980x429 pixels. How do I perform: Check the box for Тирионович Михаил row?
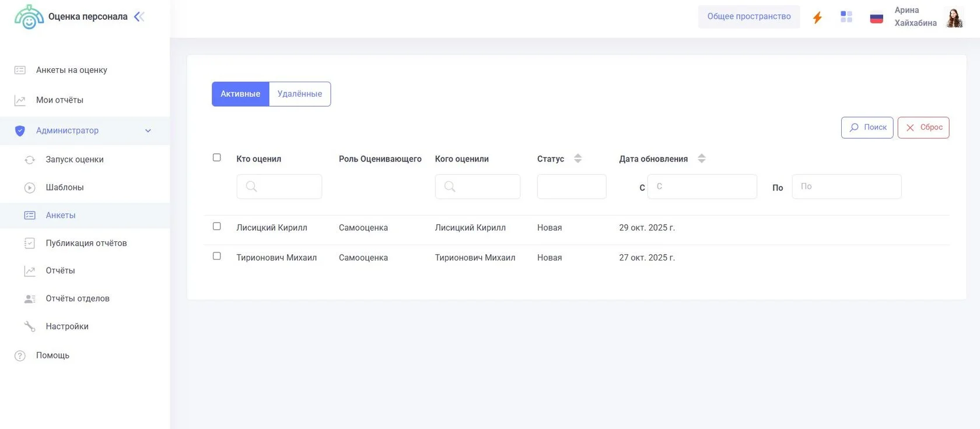pyautogui.click(x=217, y=256)
